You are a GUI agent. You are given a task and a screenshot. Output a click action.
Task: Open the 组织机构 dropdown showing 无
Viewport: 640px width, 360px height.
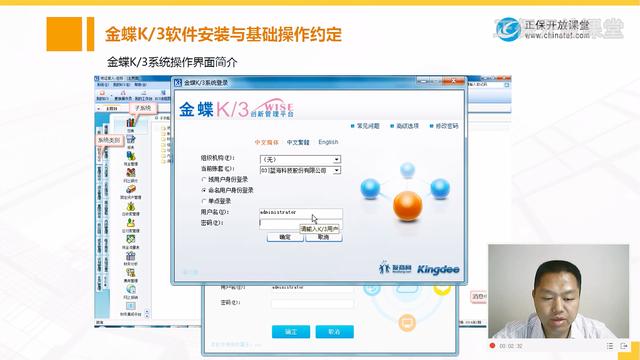pyautogui.click(x=337, y=159)
